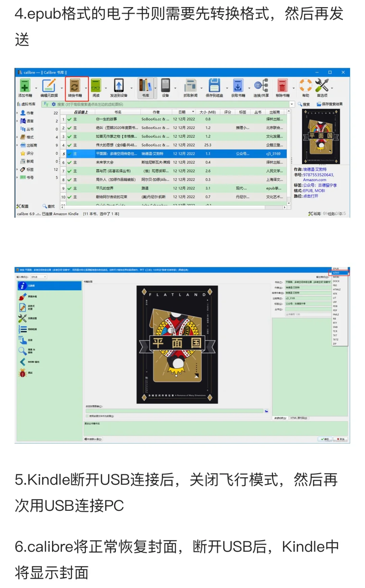Click the search settings gear icon in search bar
365x588 pixels.
pos(53,104)
